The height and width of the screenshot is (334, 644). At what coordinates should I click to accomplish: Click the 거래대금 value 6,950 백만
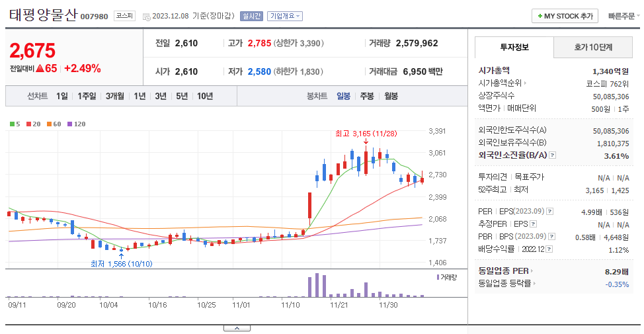(x=423, y=72)
